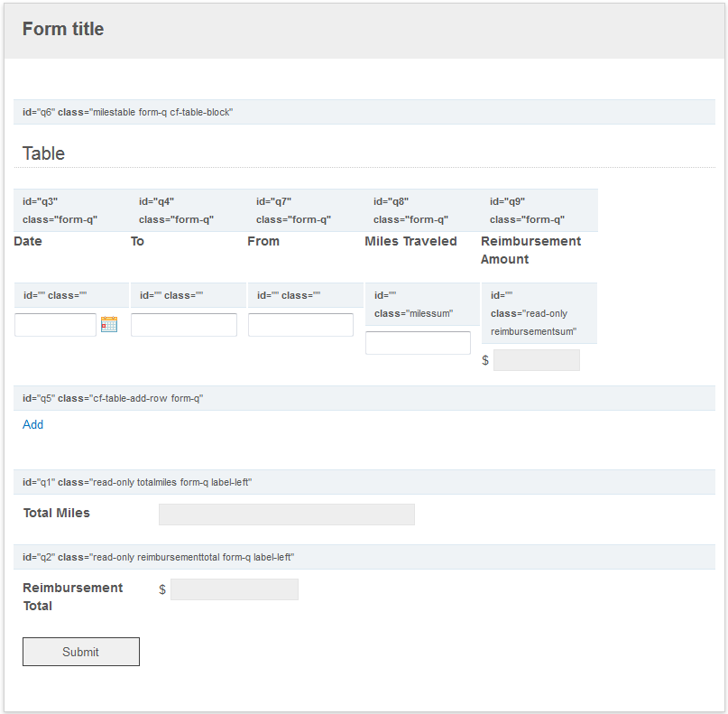This screenshot has width=728, height=714.
Task: Click the q2 reimbursementtotal info bar
Action: point(364,557)
